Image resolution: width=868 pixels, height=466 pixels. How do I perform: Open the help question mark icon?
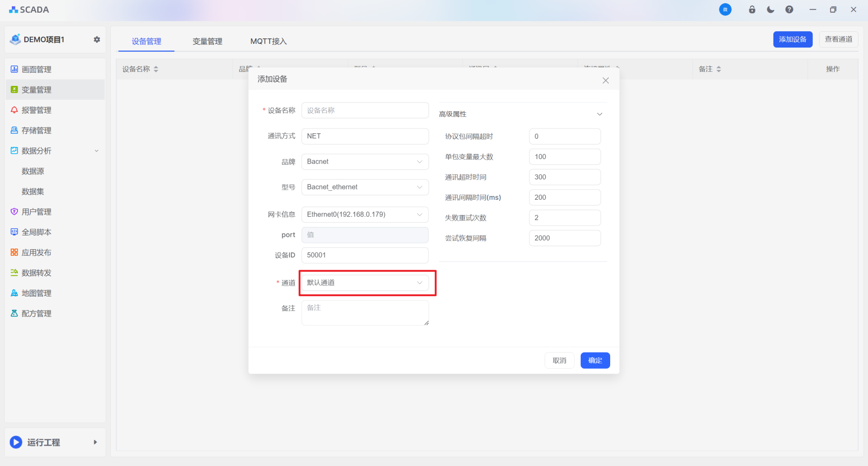pos(789,9)
